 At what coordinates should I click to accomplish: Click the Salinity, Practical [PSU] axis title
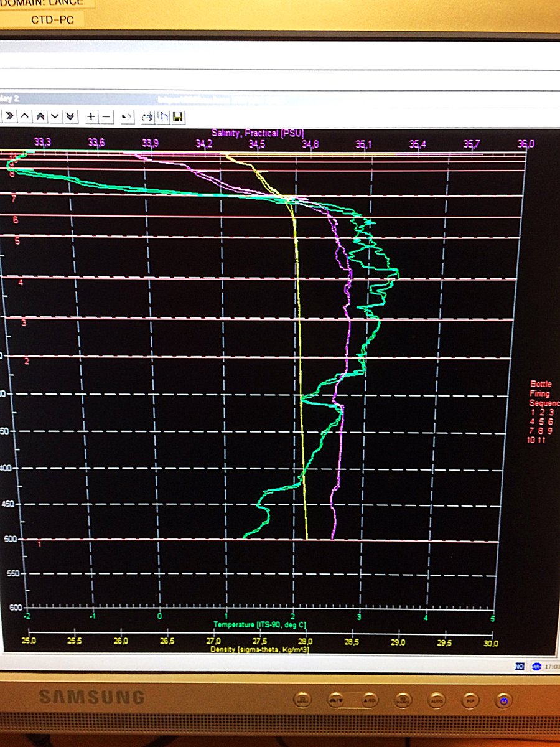point(256,133)
